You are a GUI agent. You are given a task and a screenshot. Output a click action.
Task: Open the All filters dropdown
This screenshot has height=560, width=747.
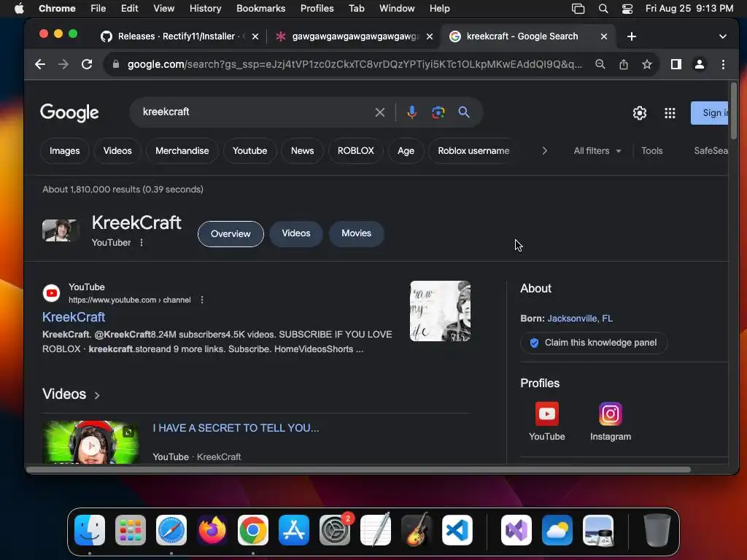click(597, 151)
